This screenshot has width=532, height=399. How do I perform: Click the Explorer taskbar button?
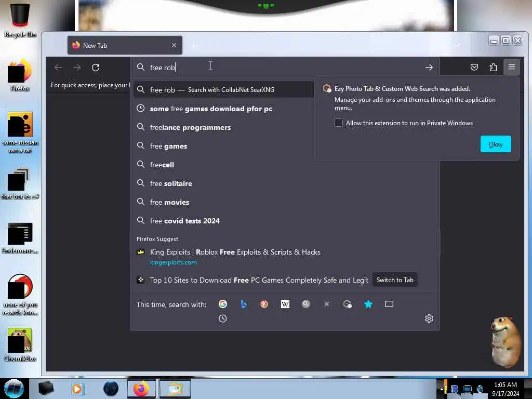[x=175, y=389]
